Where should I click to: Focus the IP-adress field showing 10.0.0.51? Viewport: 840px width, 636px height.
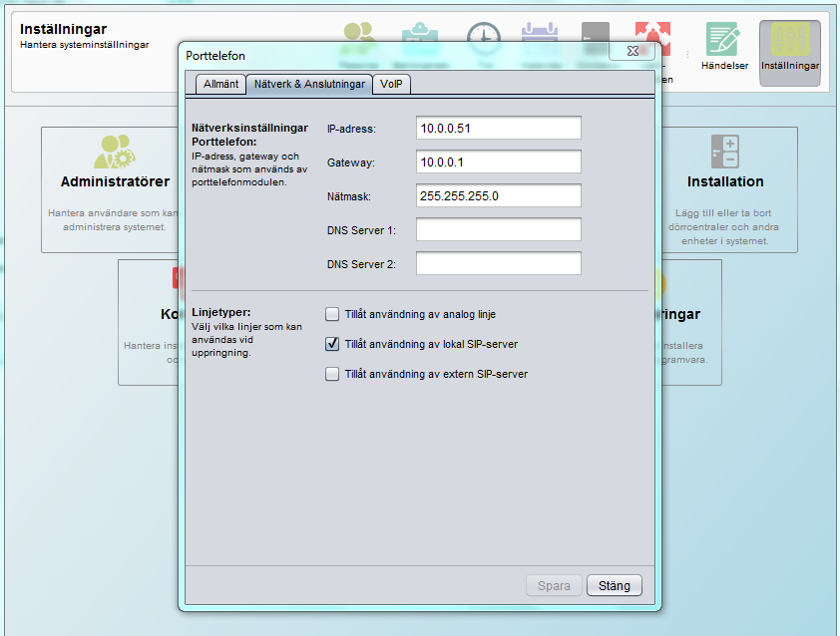click(498, 128)
